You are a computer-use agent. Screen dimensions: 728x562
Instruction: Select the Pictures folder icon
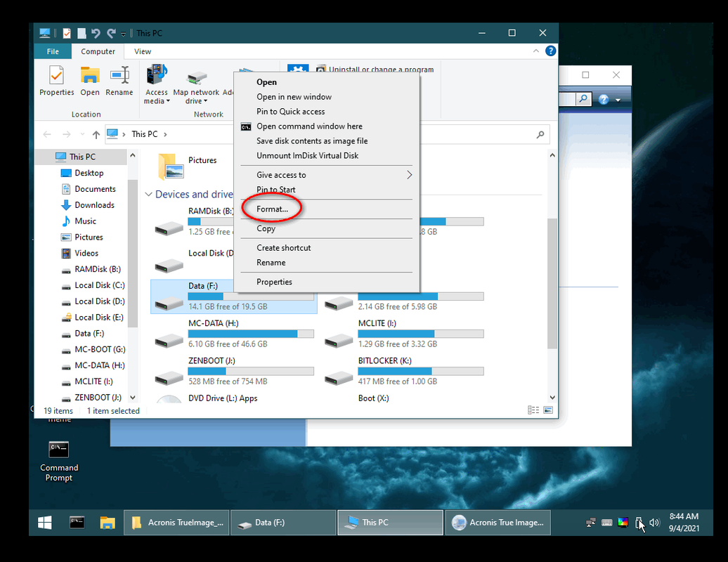(x=171, y=166)
